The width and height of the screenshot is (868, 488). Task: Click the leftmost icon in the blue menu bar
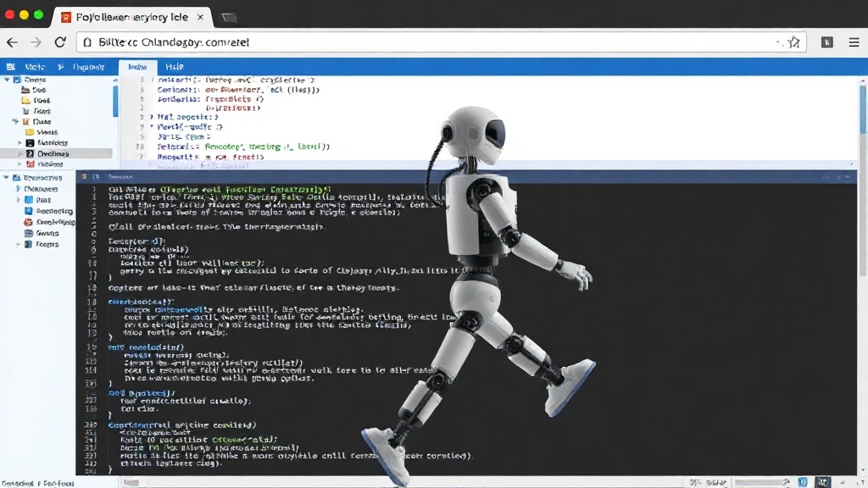click(10, 66)
